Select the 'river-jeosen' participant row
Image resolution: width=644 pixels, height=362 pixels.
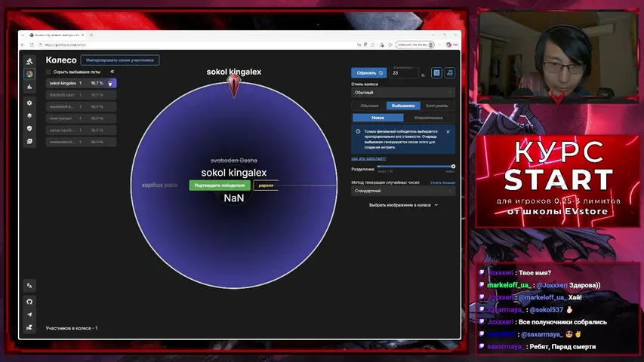81,118
